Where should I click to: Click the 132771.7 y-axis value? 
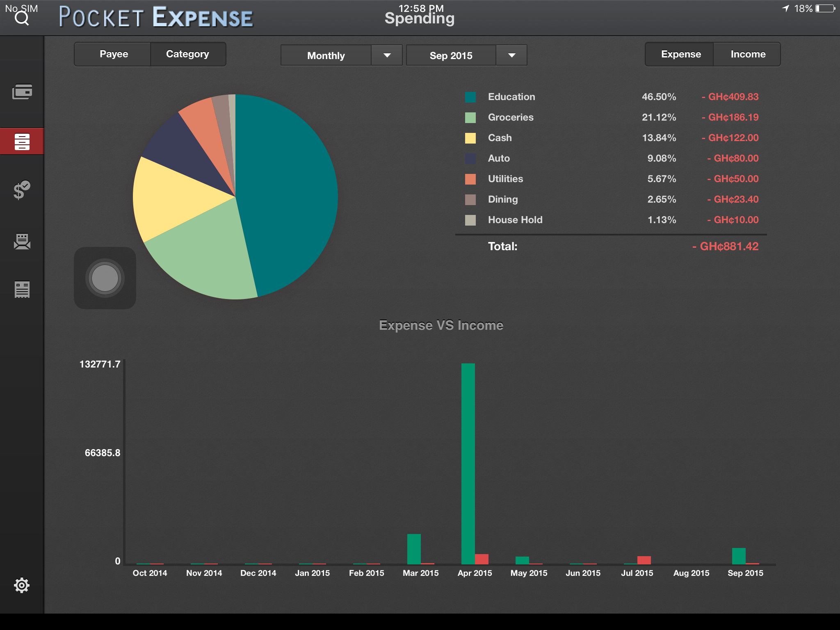(x=100, y=364)
